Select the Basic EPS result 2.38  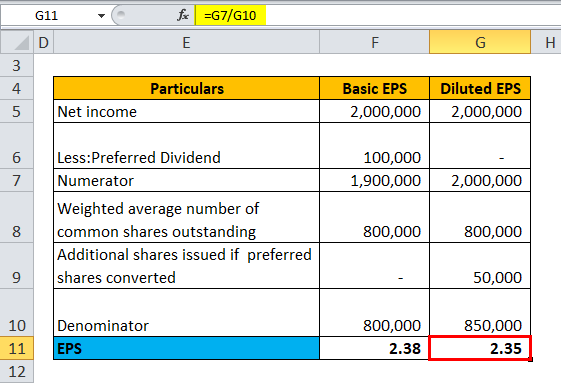pos(374,348)
